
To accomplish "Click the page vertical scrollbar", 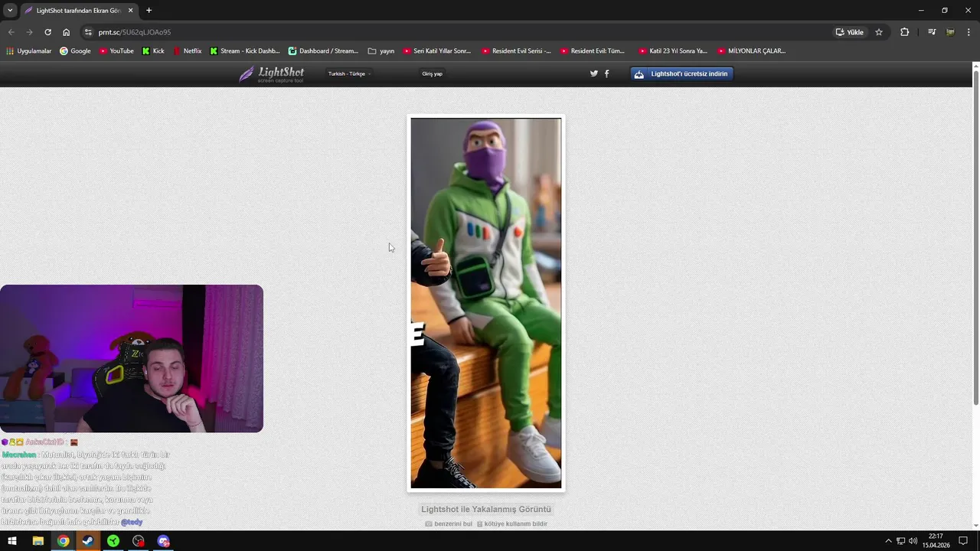I will pyautogui.click(x=975, y=237).
